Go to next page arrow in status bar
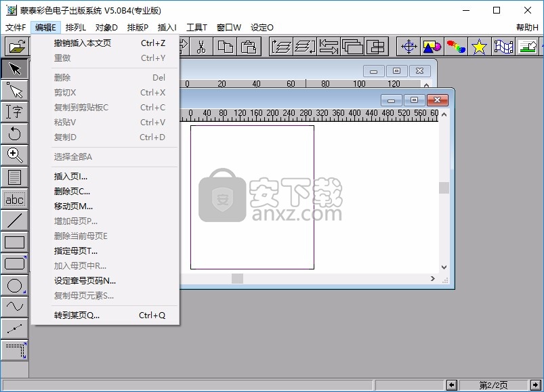Viewport: 544px width, 392px height. coord(535,385)
